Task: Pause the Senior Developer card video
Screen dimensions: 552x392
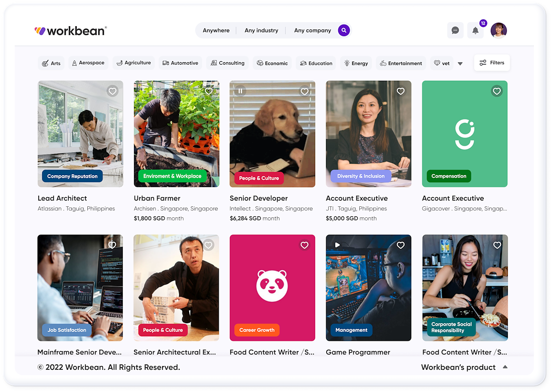Action: pyautogui.click(x=240, y=91)
